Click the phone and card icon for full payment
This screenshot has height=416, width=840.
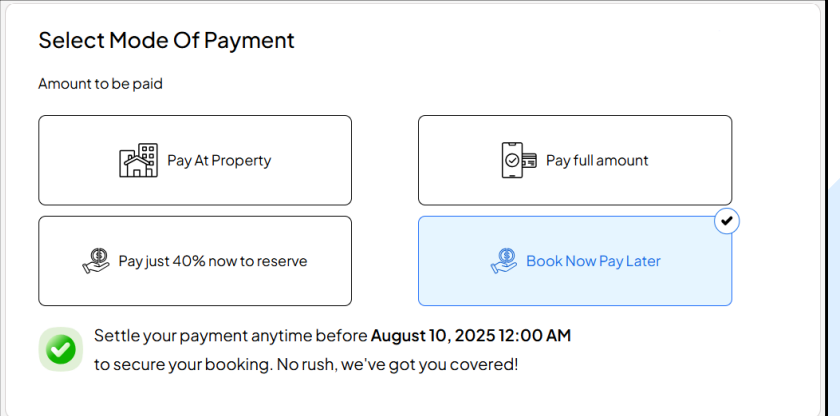click(x=518, y=160)
